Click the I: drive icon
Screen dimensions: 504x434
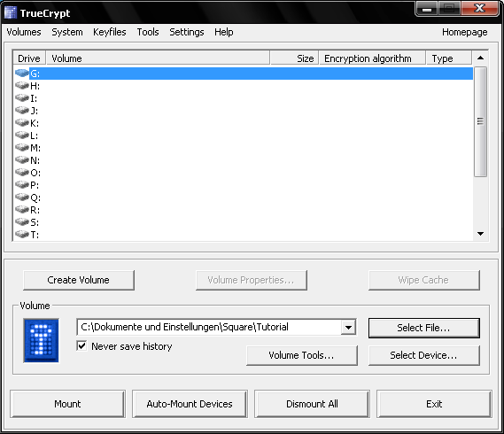point(22,97)
